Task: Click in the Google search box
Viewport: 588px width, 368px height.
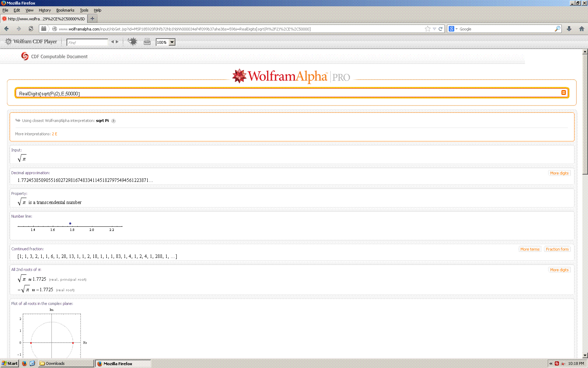Action: pyautogui.click(x=506, y=29)
